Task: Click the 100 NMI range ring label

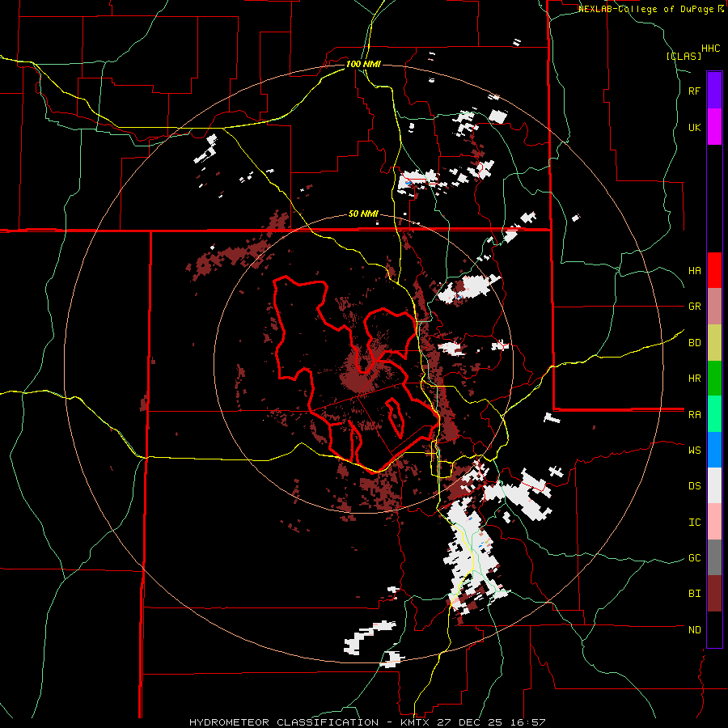Action: pyautogui.click(x=363, y=64)
